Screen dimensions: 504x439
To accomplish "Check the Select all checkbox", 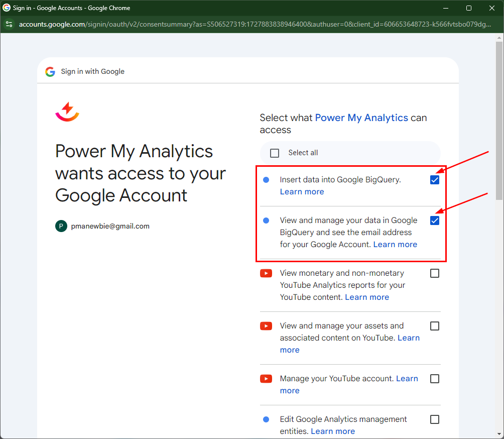I will 275,153.
